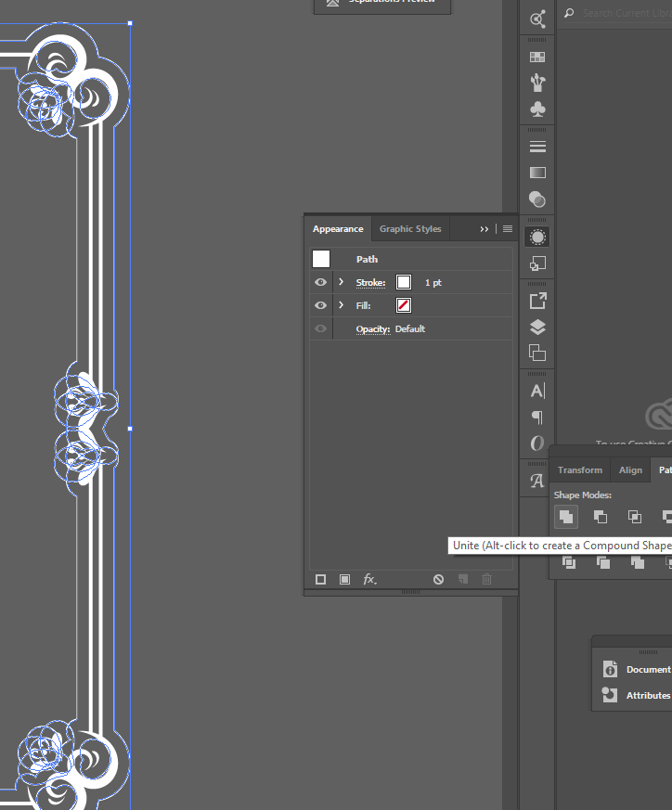Click the Document Info panel icon
Viewport: 672px width, 810px height.
pyautogui.click(x=610, y=669)
